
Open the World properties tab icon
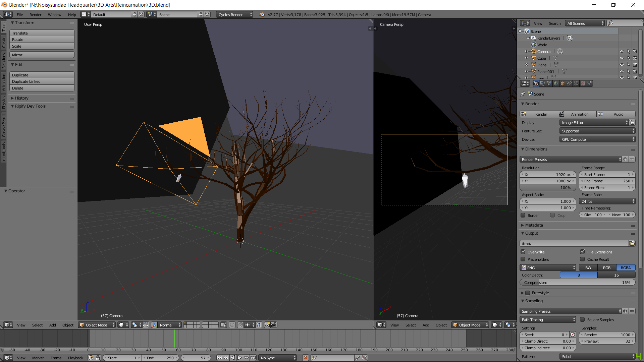pos(556,83)
